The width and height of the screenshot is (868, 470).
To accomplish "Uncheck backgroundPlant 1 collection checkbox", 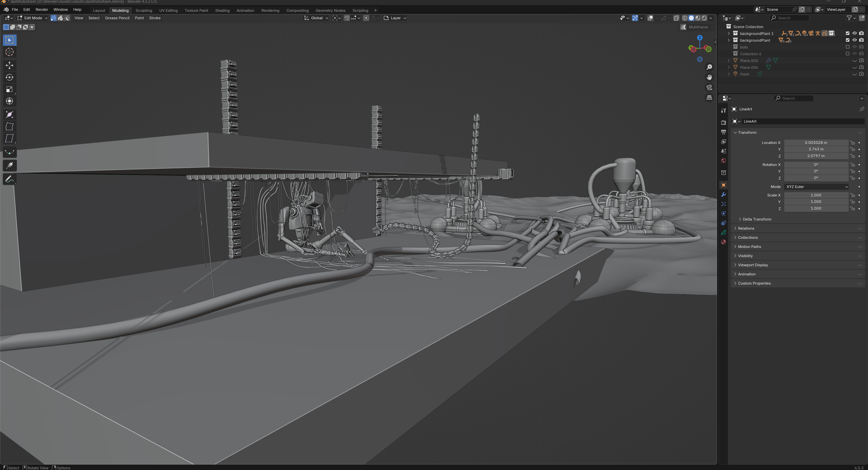I will (x=847, y=33).
